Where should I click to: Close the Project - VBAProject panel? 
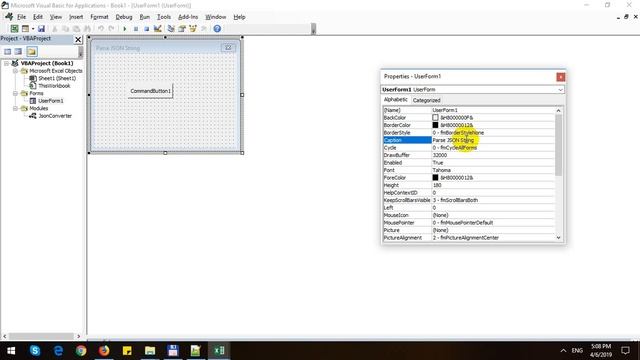[78, 40]
